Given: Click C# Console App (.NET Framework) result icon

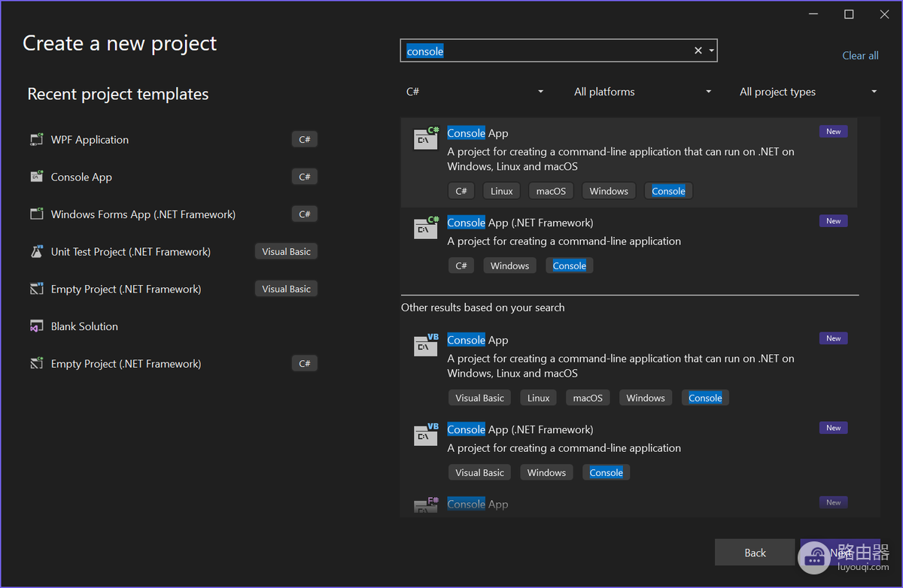Looking at the screenshot, I should click(426, 227).
